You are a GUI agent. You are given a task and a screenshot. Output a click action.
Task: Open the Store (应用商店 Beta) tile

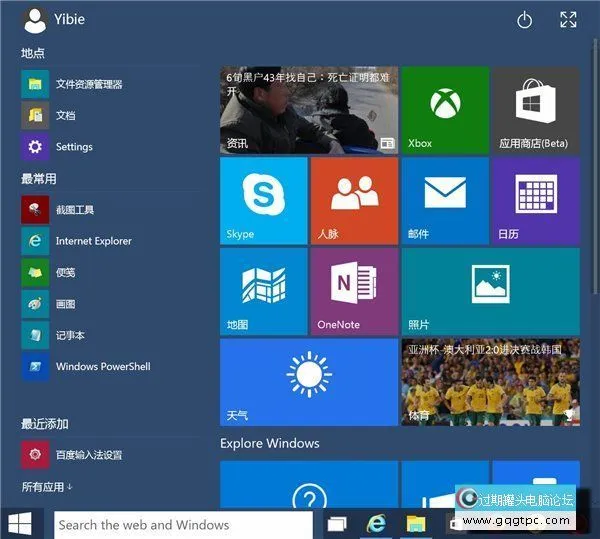pos(535,110)
